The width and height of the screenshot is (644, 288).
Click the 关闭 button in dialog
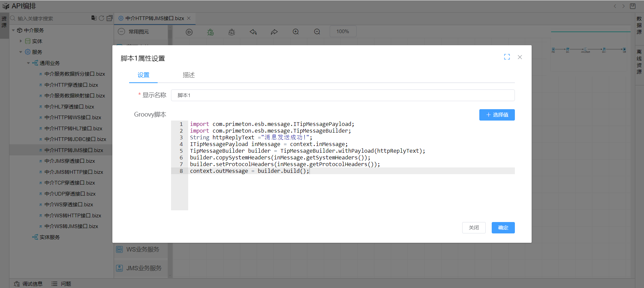click(x=474, y=228)
